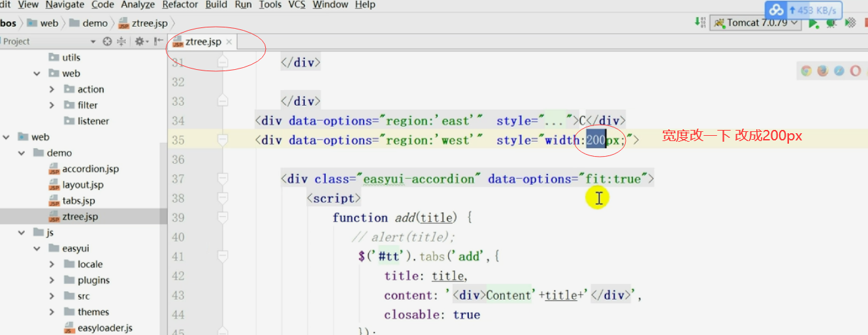868x335 pixels.
Task: Open the Help menu
Action: pos(365,5)
